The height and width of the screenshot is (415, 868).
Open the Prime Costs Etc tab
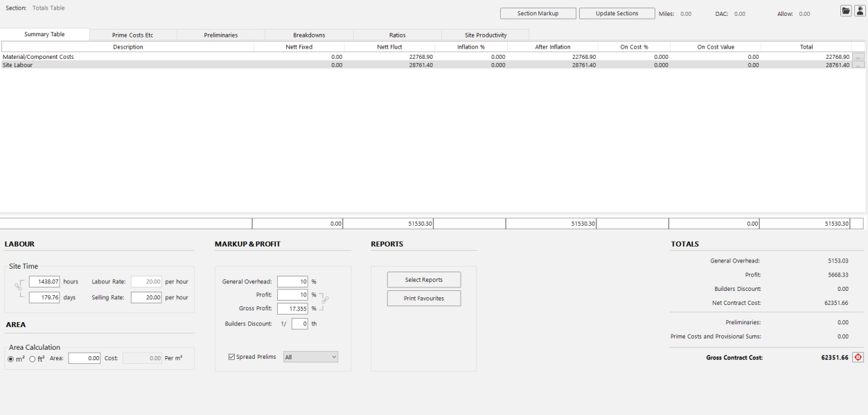coord(133,35)
